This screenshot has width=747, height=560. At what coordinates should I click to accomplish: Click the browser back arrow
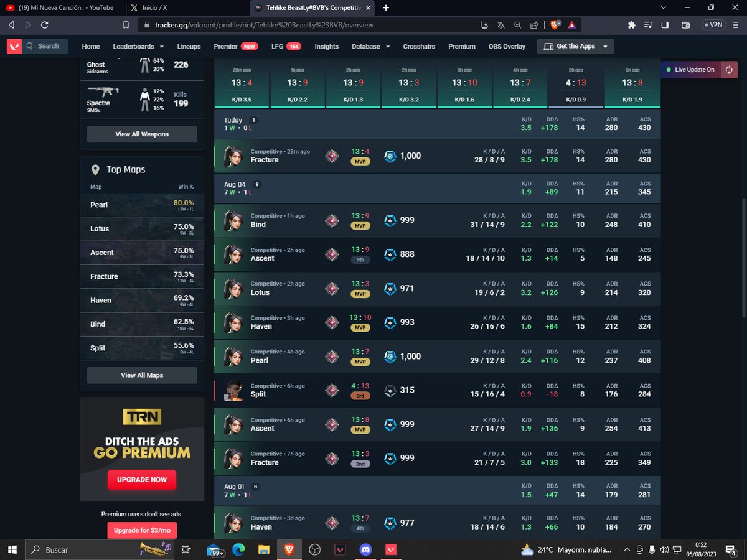(11, 25)
